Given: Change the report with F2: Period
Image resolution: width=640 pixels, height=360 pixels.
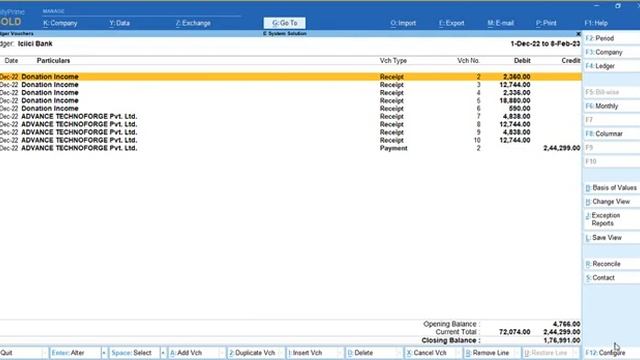Looking at the screenshot, I should point(611,38).
